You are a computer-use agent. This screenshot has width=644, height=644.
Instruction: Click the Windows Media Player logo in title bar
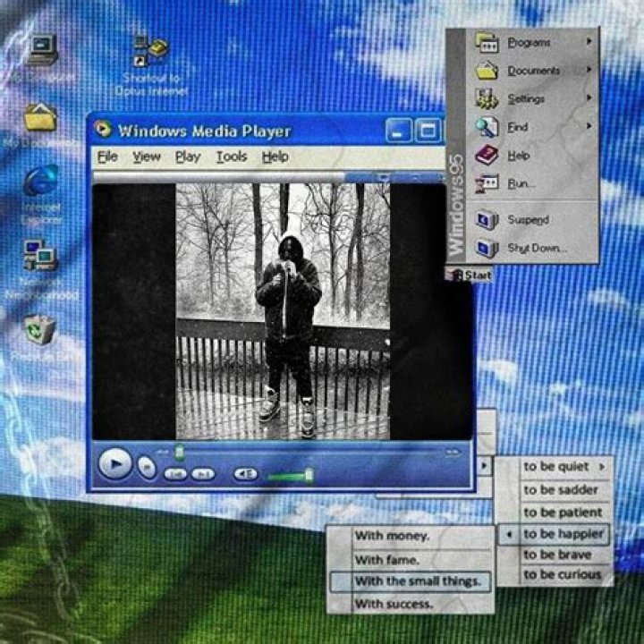(103, 130)
